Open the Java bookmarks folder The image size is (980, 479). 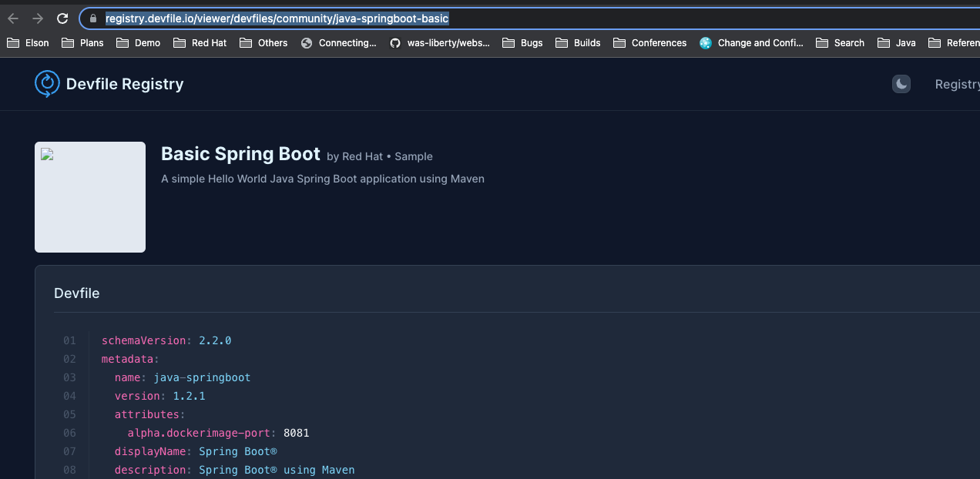tap(897, 43)
